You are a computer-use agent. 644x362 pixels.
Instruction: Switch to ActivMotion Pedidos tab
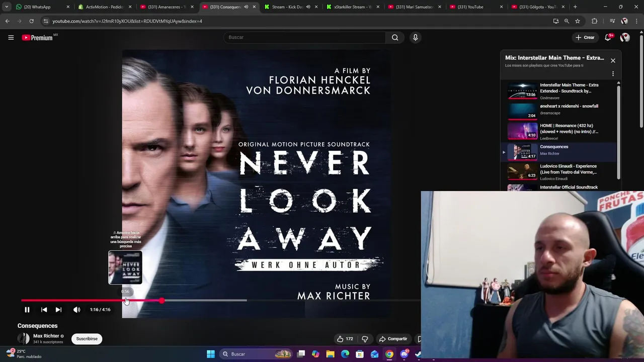[x=105, y=7]
